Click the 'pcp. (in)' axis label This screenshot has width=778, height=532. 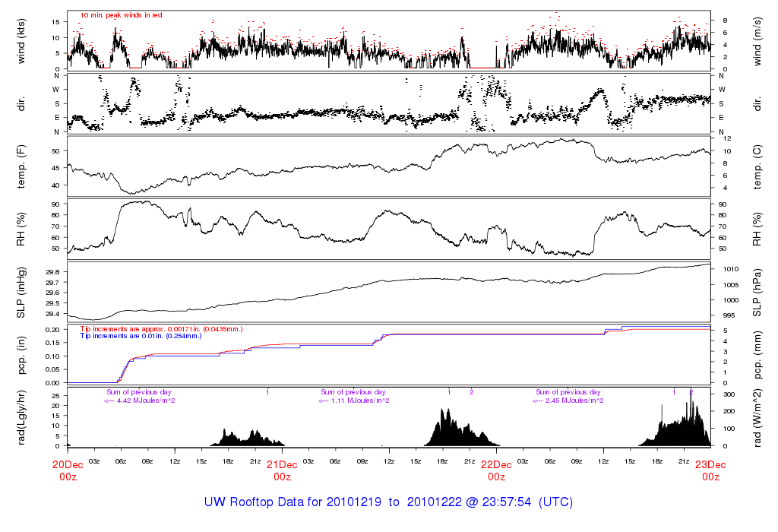(21, 356)
